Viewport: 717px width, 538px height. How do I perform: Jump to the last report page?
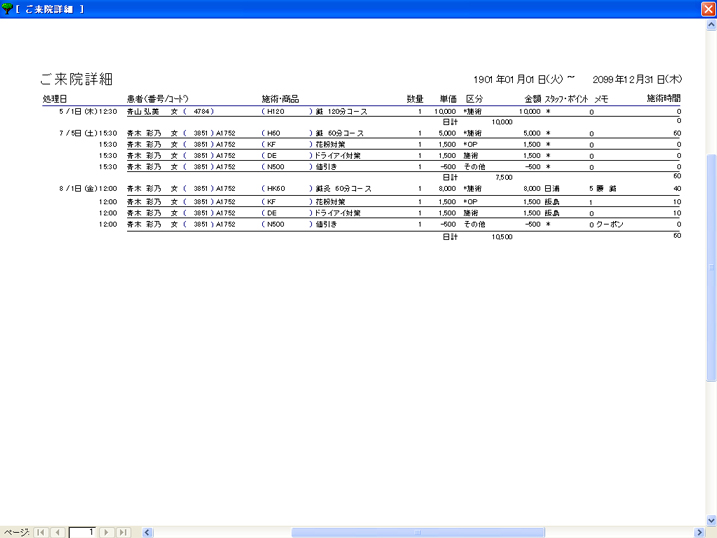click(x=122, y=532)
